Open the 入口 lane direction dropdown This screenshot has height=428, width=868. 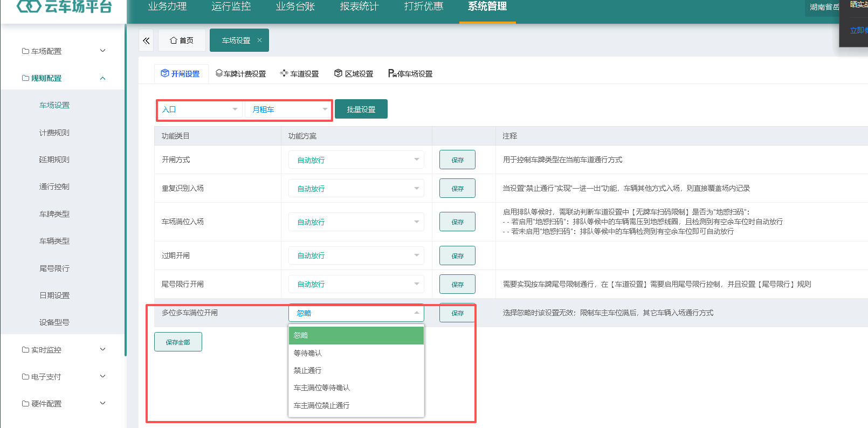[200, 109]
